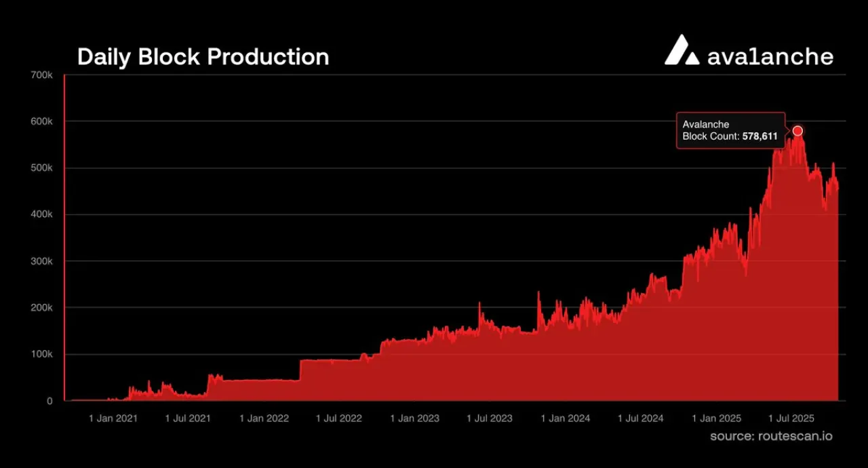
Task: Click the 600k y-axis label
Action: 42,121
